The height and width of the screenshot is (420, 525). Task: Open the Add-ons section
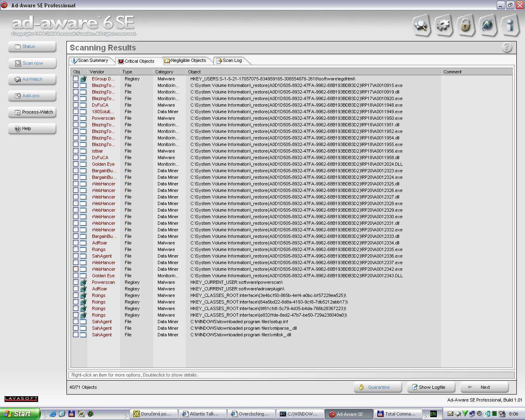click(32, 96)
